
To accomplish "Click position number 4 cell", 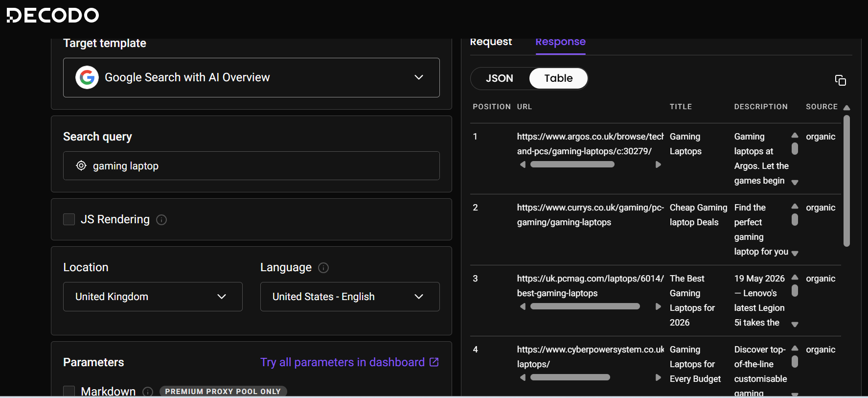I will click(x=475, y=350).
